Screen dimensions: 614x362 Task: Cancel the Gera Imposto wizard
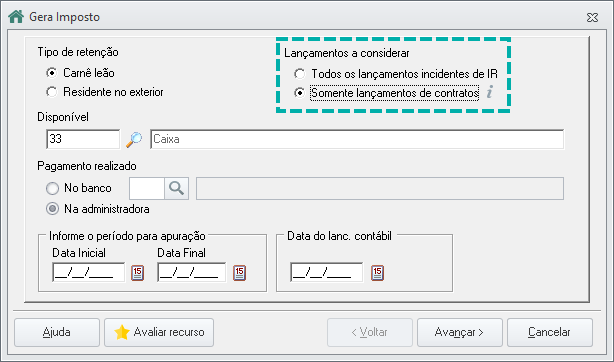click(549, 332)
